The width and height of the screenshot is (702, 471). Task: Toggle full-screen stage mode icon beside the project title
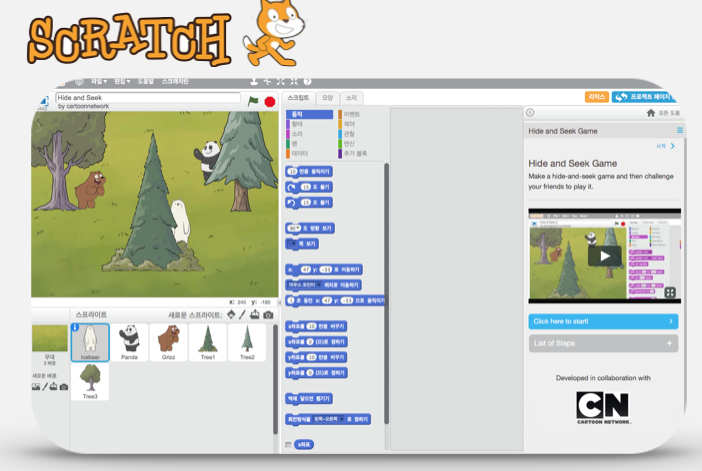click(x=43, y=102)
